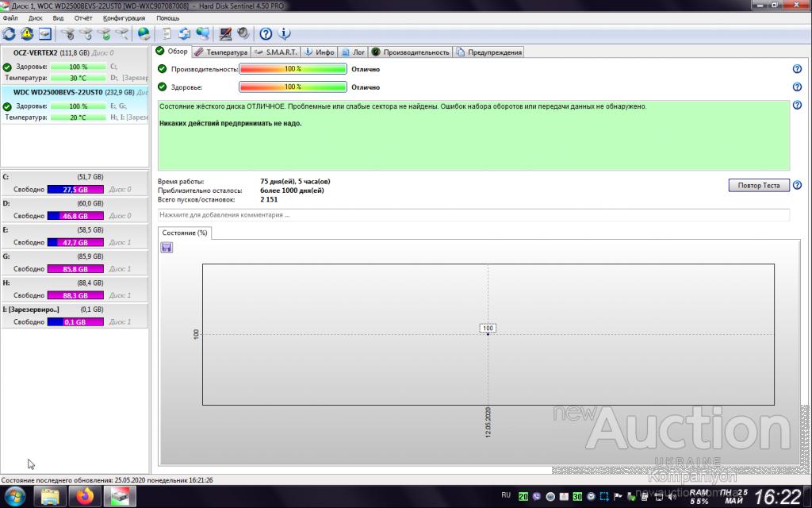Click the volume speaker tray icon
The image size is (812, 508).
coord(672,497)
